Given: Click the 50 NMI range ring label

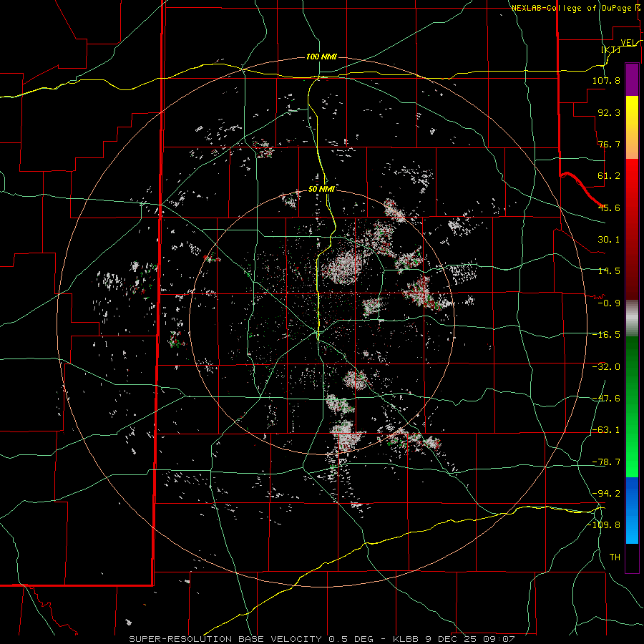Looking at the screenshot, I should (321, 190).
